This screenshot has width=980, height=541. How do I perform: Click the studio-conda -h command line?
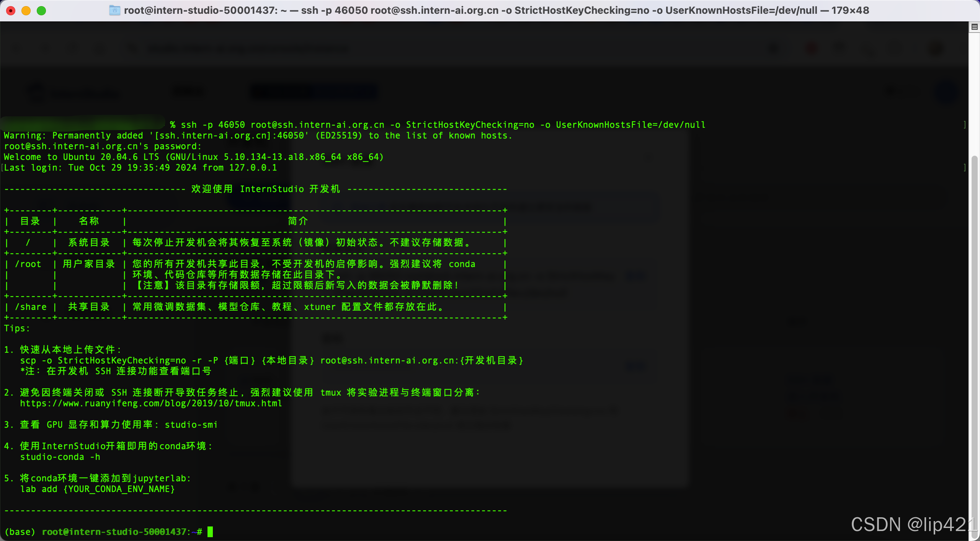point(60,457)
